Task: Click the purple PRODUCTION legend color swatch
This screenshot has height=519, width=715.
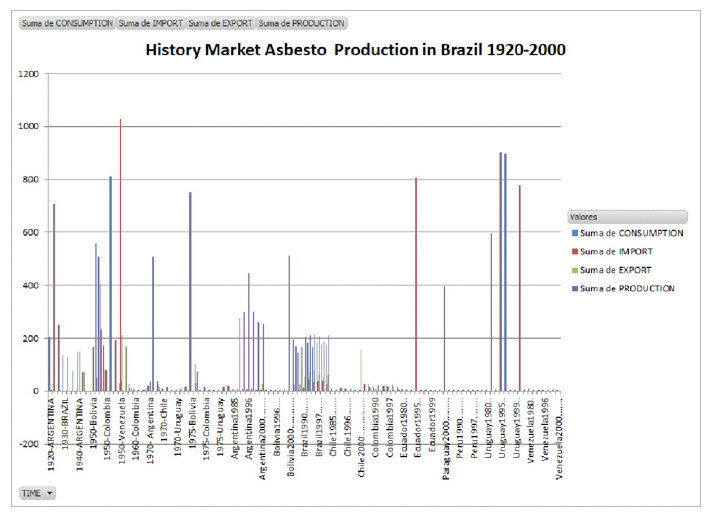Action: pyautogui.click(x=573, y=288)
